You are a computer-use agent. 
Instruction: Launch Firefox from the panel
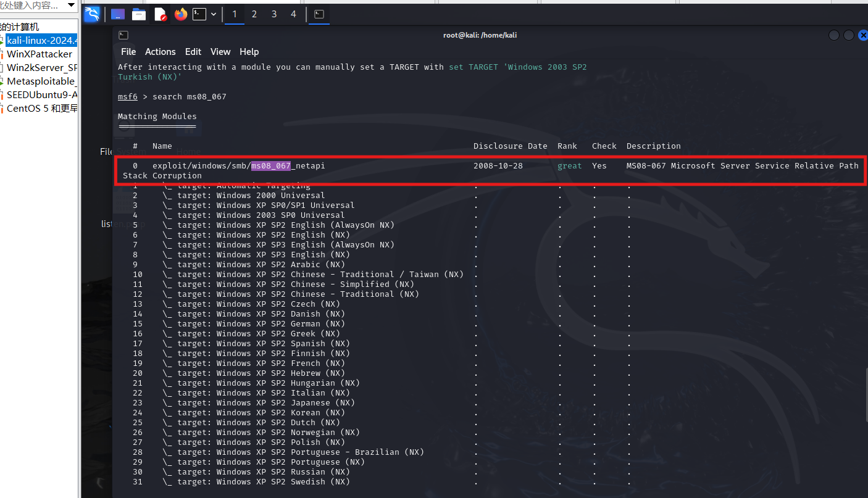click(180, 14)
